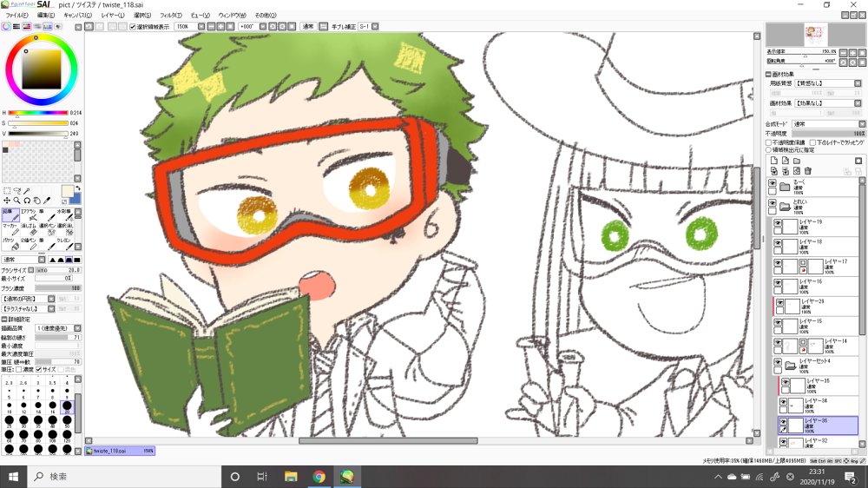Image resolution: width=868 pixels, height=488 pixels.
Task: Open the 用紙質感 paper texture dropdown
Action: click(x=858, y=83)
